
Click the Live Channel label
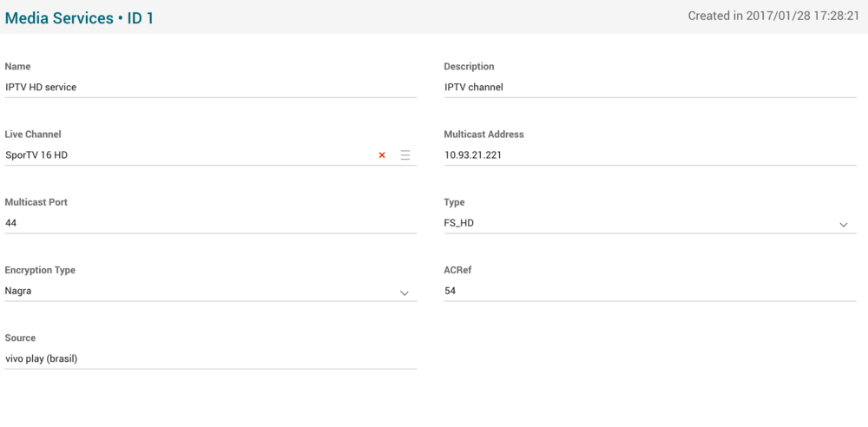(33, 135)
